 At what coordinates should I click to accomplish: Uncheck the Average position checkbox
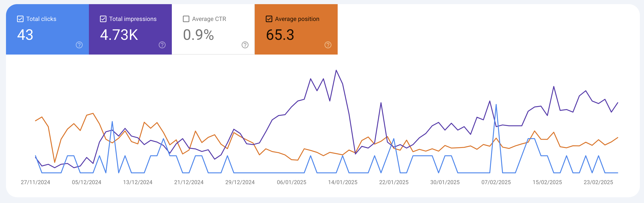click(269, 19)
